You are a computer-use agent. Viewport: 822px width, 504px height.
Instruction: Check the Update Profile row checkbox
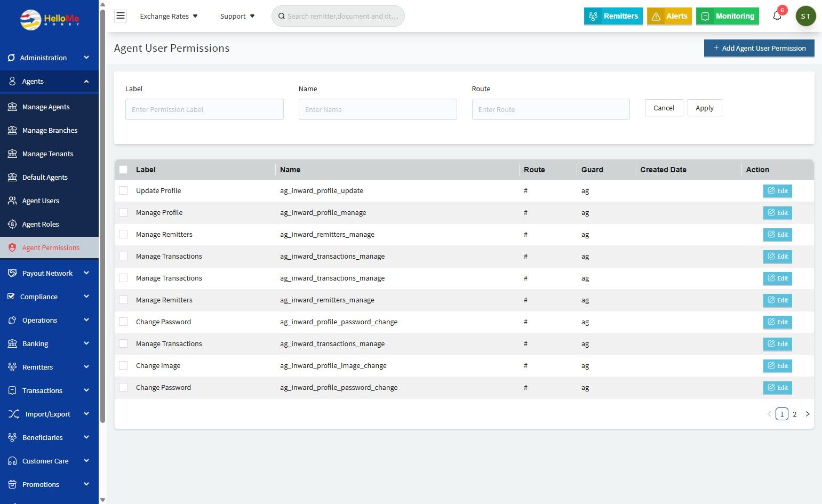click(123, 190)
